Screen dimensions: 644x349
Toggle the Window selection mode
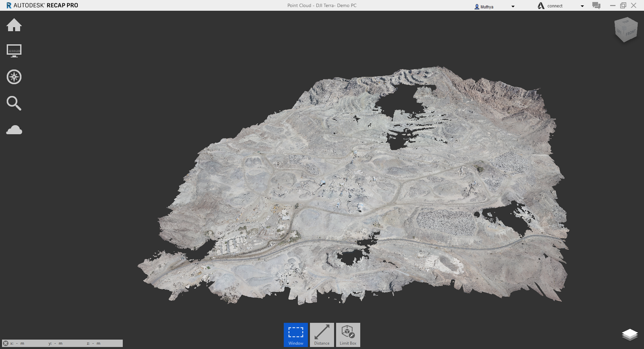(295, 335)
